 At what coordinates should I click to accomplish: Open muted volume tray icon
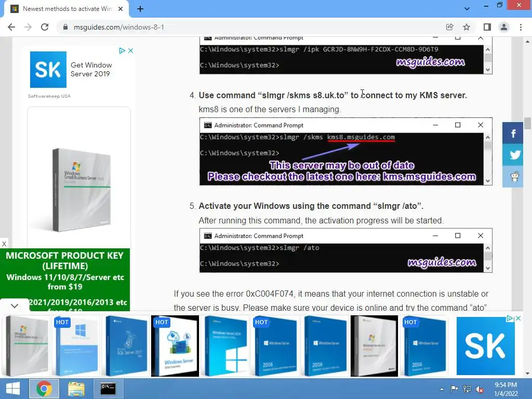(x=480, y=389)
